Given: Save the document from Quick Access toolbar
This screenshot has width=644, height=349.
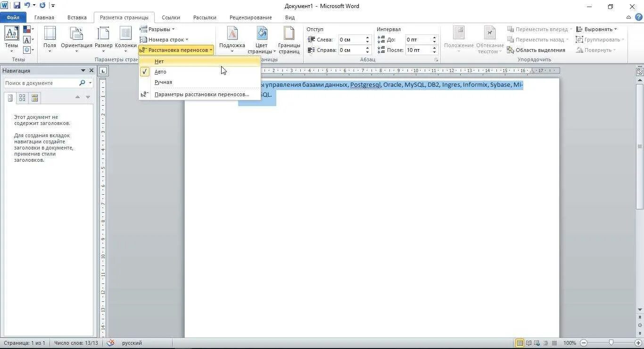Looking at the screenshot, I should coord(17,6).
